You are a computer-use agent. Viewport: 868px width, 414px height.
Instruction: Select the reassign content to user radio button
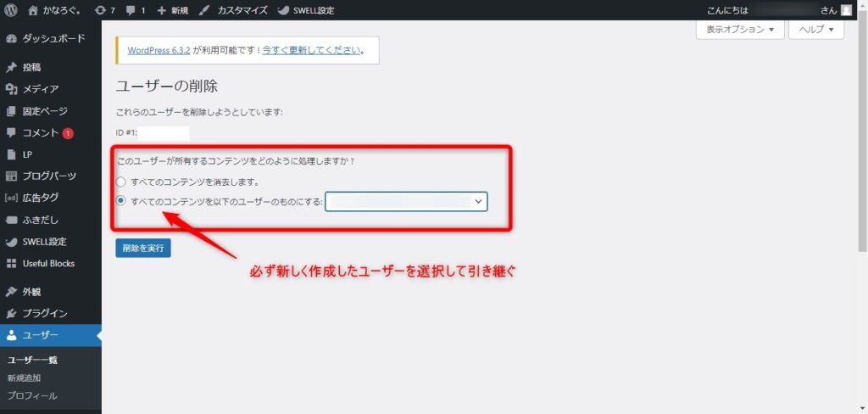click(121, 201)
